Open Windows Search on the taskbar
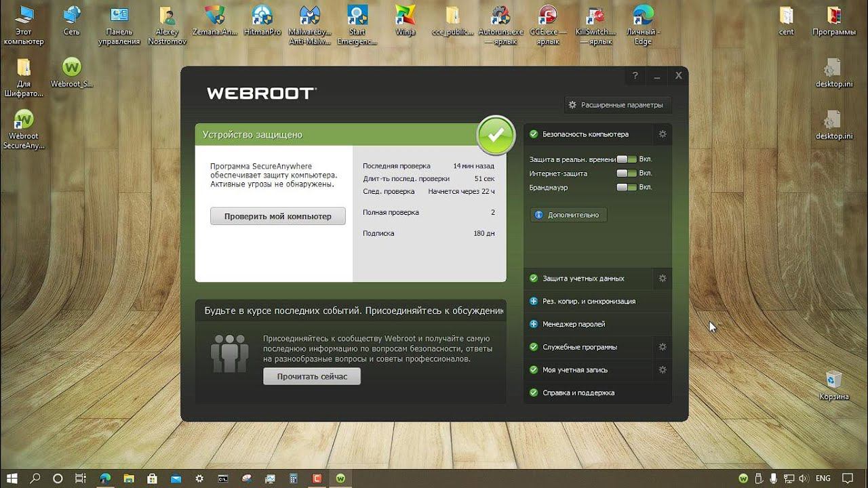868x488 pixels. pyautogui.click(x=35, y=479)
